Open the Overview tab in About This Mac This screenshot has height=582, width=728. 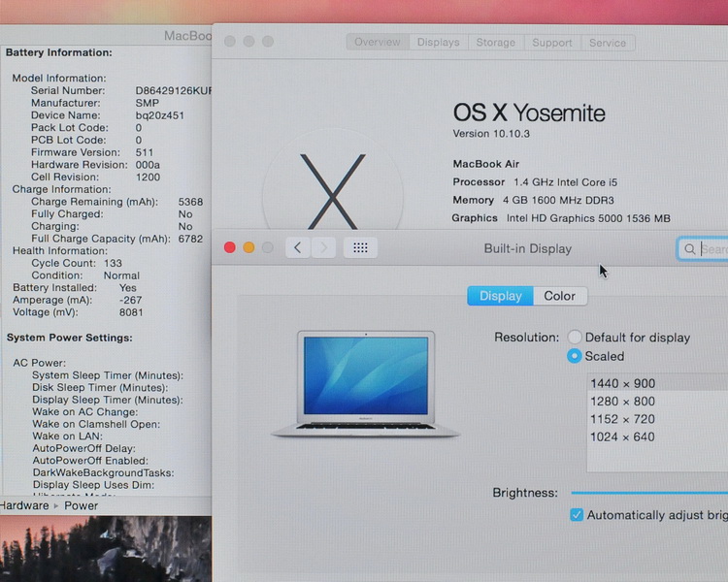point(378,43)
